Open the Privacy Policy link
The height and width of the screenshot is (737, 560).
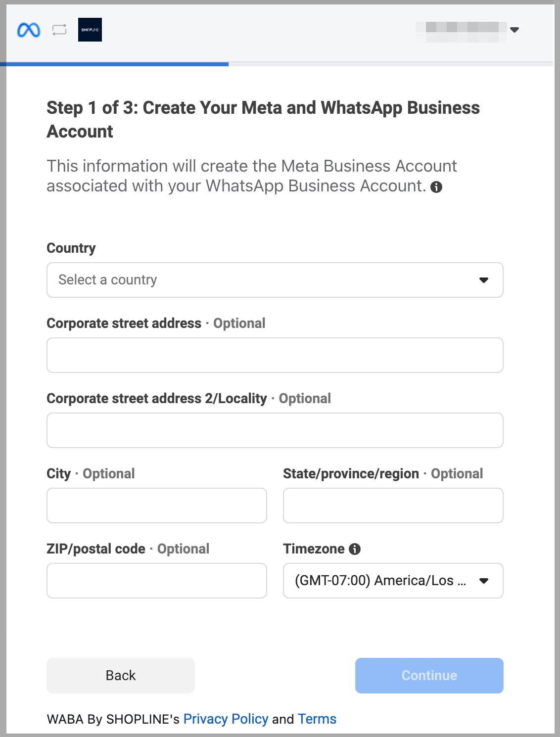point(226,719)
